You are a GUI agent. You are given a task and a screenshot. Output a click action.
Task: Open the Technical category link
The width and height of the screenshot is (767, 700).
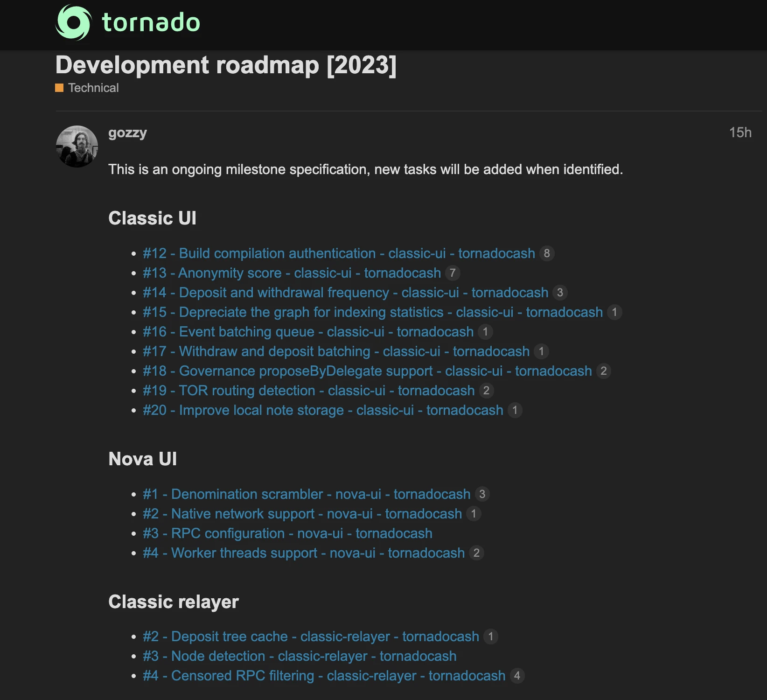tap(93, 88)
